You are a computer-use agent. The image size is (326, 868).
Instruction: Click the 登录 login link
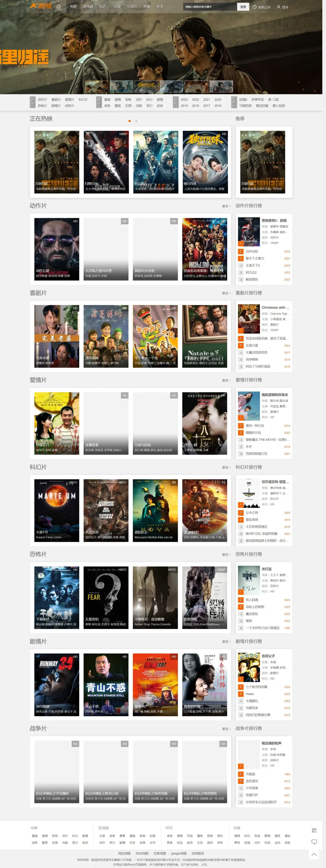click(x=282, y=7)
